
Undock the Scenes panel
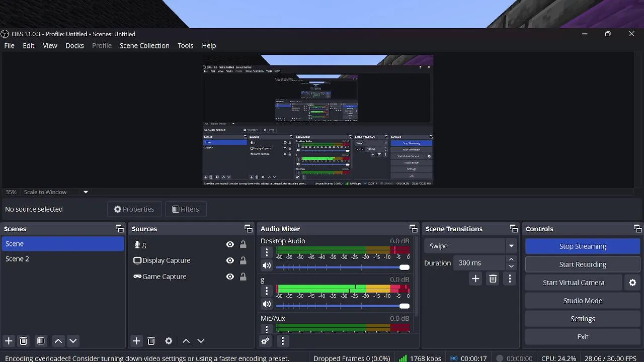pos(119,229)
